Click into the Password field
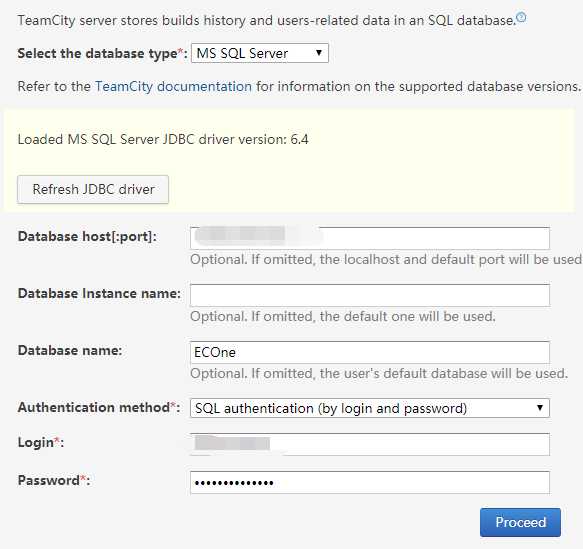Image resolution: width=583 pixels, height=549 pixels. [x=370, y=482]
